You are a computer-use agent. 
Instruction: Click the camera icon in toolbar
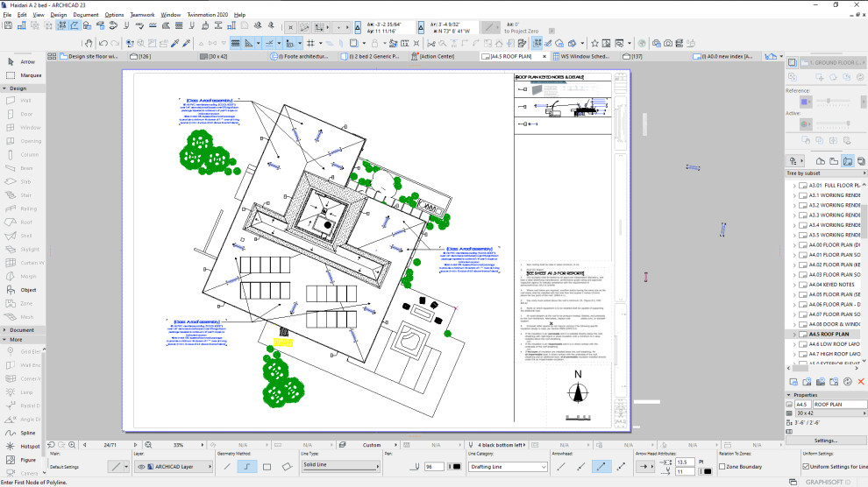coord(668,43)
